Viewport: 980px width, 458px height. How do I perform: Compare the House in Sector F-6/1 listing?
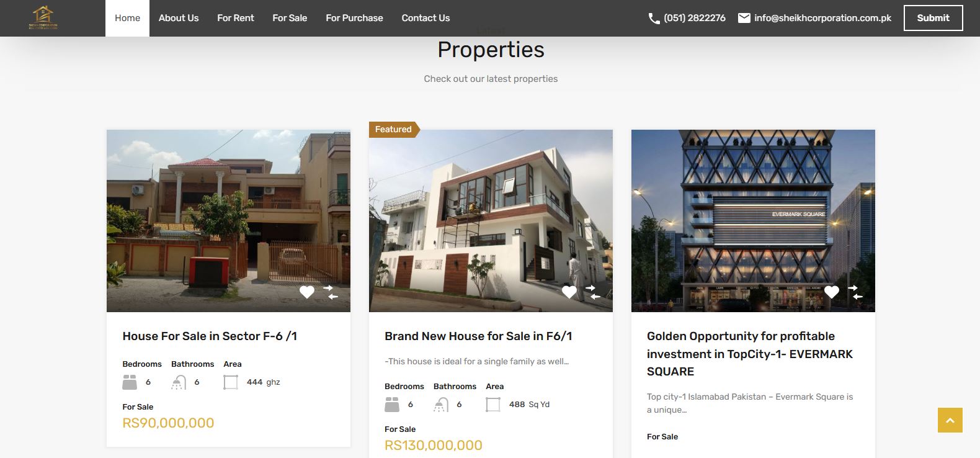tap(331, 292)
